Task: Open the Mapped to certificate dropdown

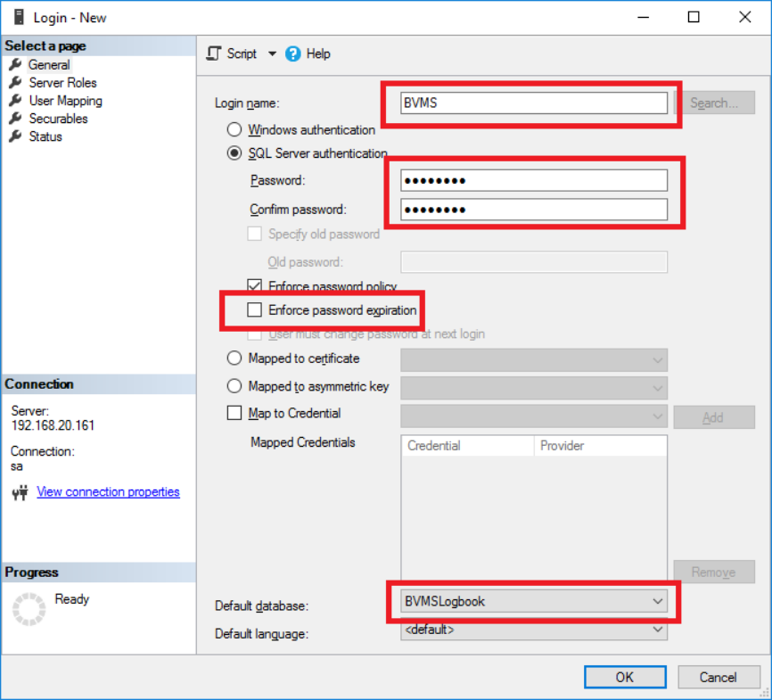Action: pyautogui.click(x=534, y=360)
